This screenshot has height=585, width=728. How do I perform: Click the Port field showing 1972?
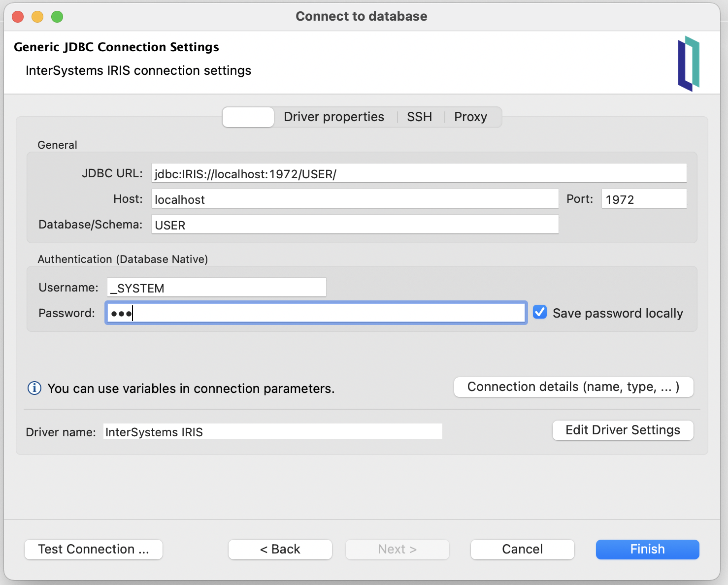[x=643, y=199]
